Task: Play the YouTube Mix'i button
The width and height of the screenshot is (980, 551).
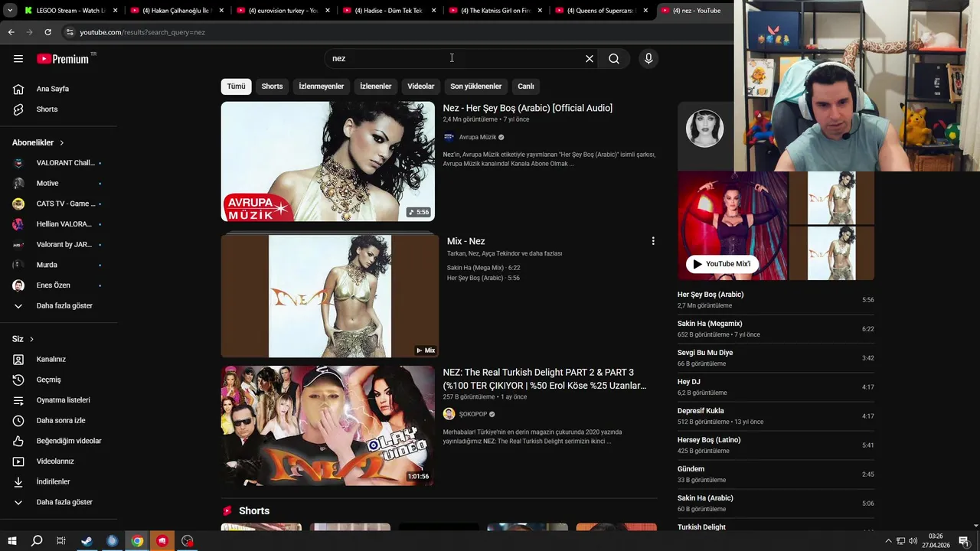Action: point(722,264)
